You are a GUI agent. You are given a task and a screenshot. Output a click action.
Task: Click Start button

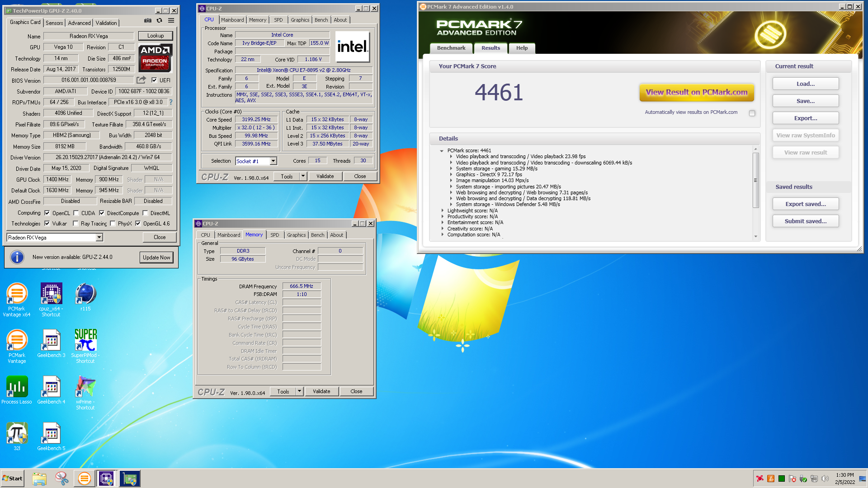point(13,479)
